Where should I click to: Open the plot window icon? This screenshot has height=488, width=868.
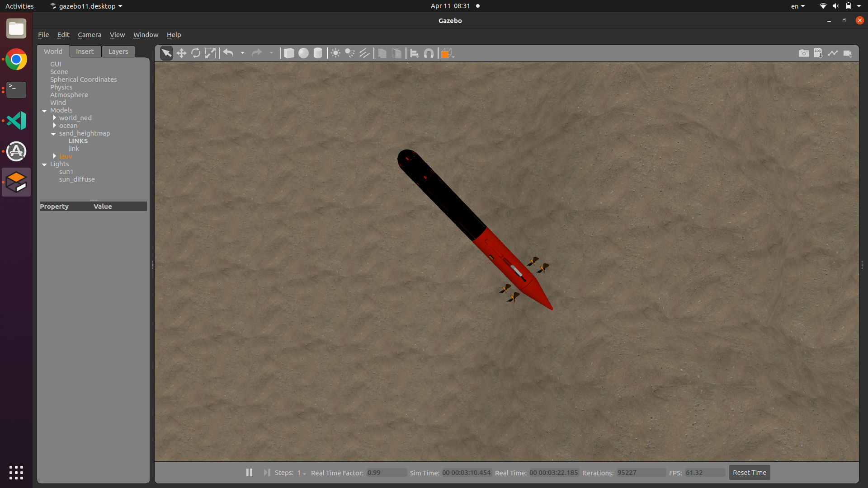(x=833, y=53)
